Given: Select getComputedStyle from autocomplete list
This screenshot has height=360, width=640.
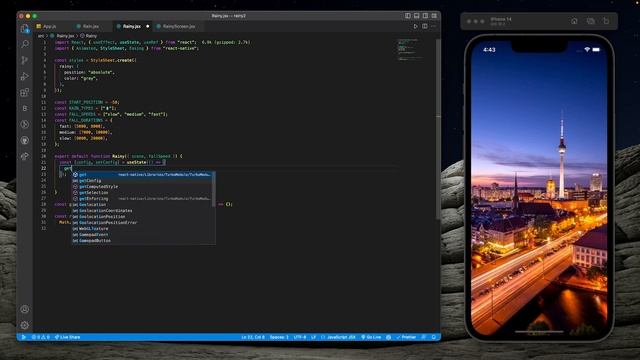Looking at the screenshot, I should tap(142, 187).
